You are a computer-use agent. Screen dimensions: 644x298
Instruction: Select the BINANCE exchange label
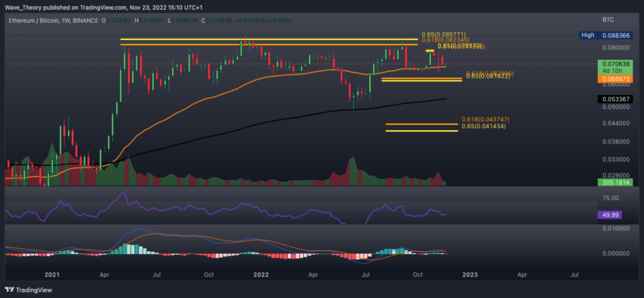click(87, 20)
